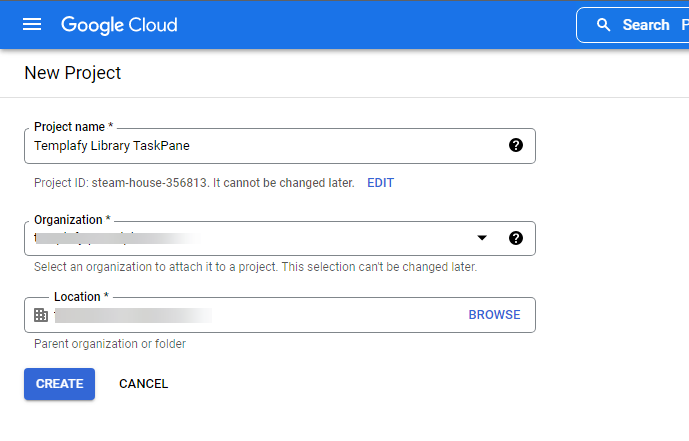Open the hamburger navigation menu
The height and width of the screenshot is (441, 689).
click(32, 25)
